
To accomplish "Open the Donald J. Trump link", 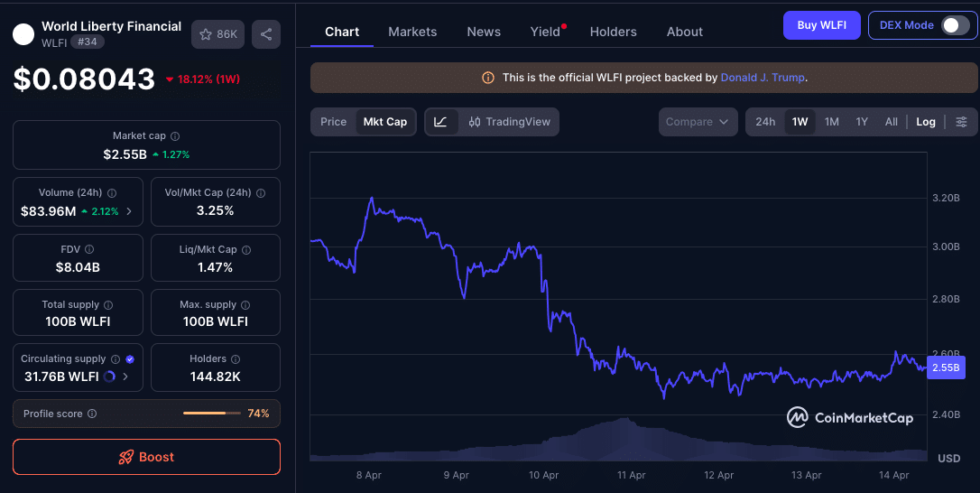I will coord(763,78).
